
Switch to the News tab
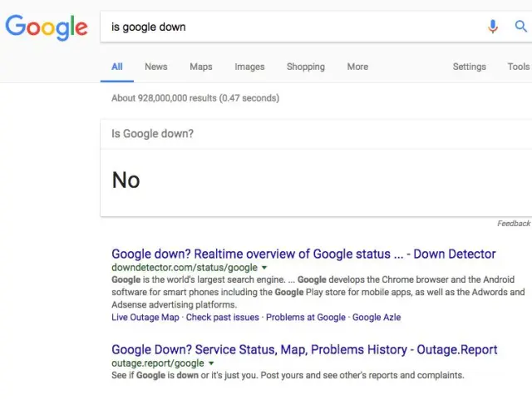[x=156, y=67]
